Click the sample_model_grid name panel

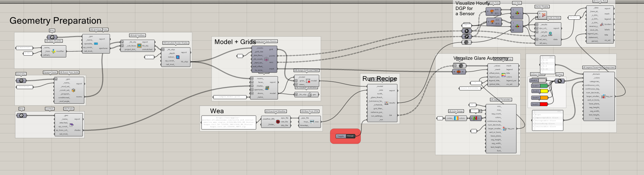[229, 97]
